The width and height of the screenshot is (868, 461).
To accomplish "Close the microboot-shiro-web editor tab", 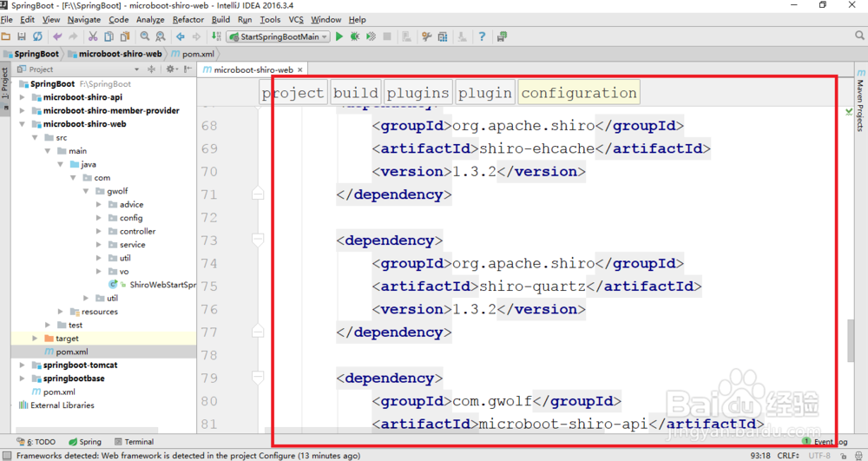I will pyautogui.click(x=300, y=69).
